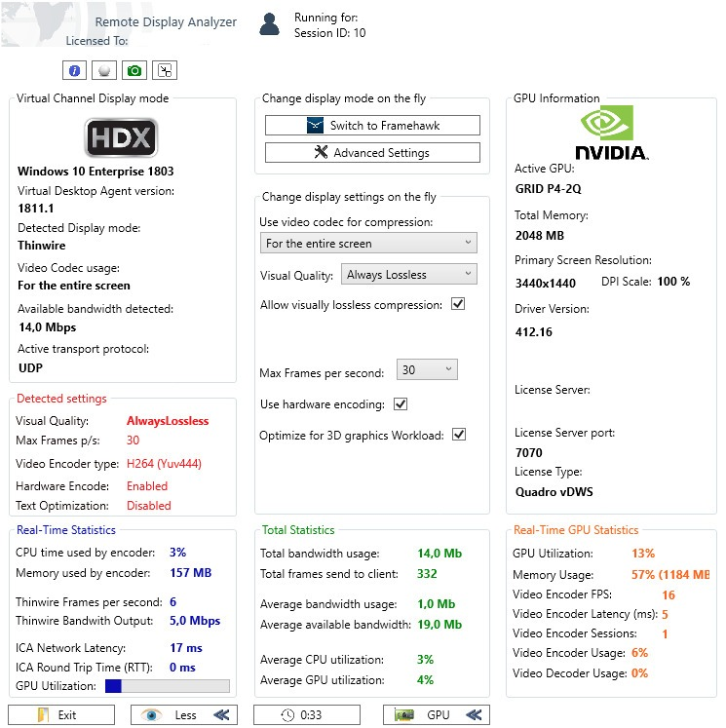726x728 pixels.
Task: Toggle Allow visually lossless compression checkbox
Action: (458, 304)
